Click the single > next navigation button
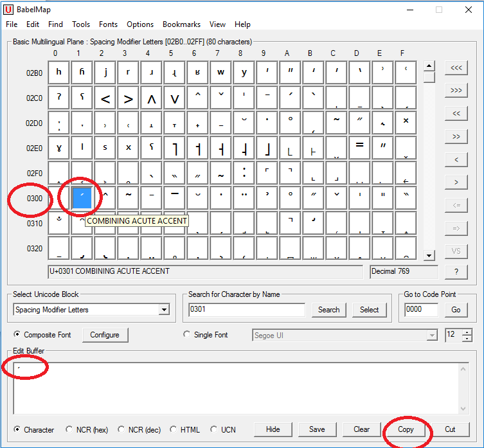The width and height of the screenshot is (484, 448). (456, 183)
